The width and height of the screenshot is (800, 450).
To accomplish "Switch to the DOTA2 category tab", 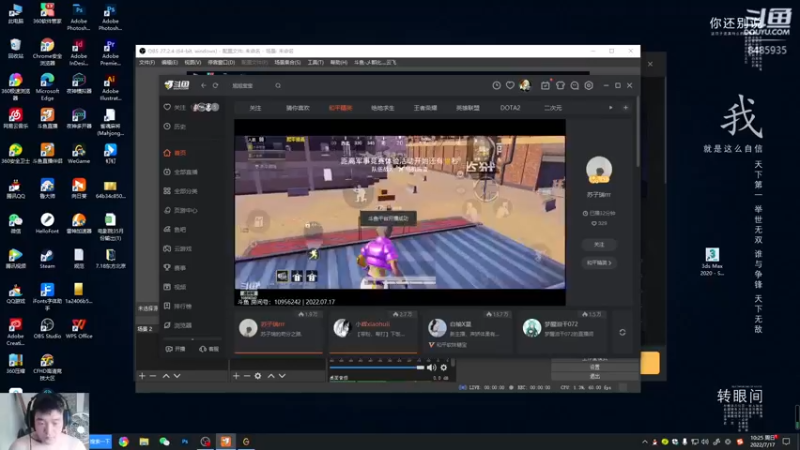I will tap(510, 108).
